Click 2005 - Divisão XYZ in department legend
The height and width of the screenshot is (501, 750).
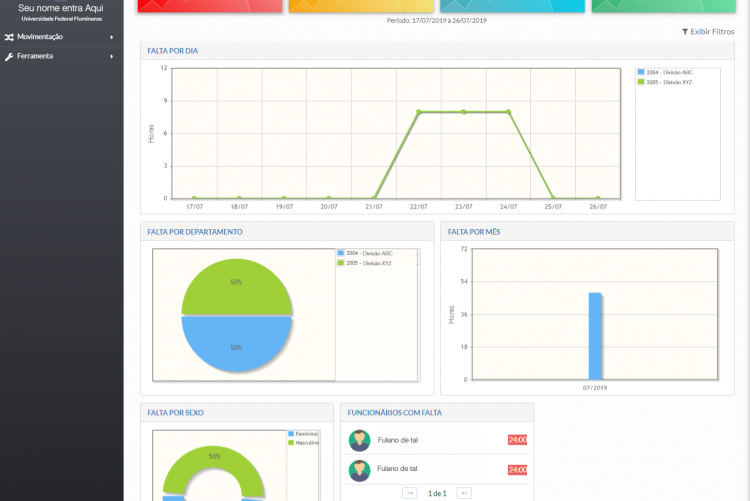(x=364, y=263)
